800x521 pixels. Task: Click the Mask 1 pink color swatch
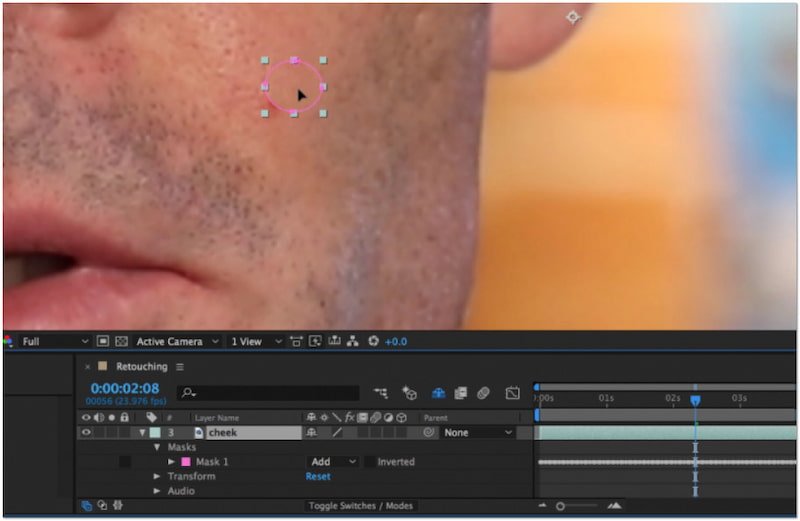tap(185, 462)
